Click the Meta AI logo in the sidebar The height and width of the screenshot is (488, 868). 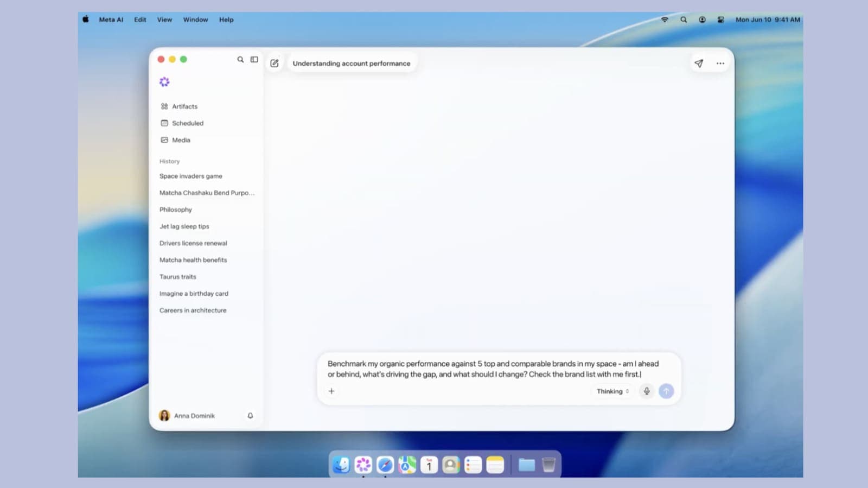click(164, 82)
